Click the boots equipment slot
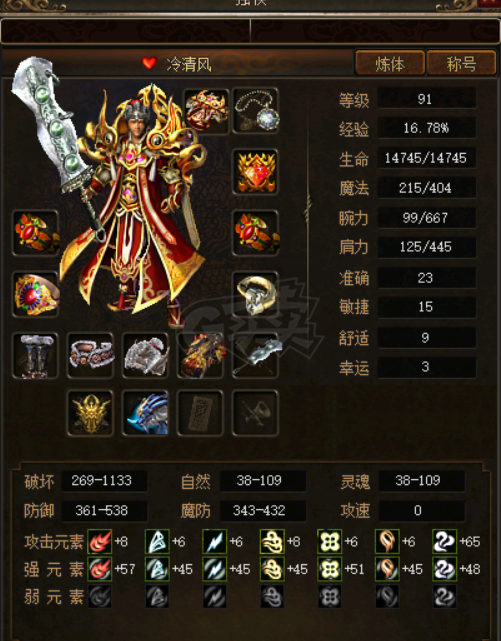Image resolution: width=501 pixels, height=641 pixels. coord(35,355)
